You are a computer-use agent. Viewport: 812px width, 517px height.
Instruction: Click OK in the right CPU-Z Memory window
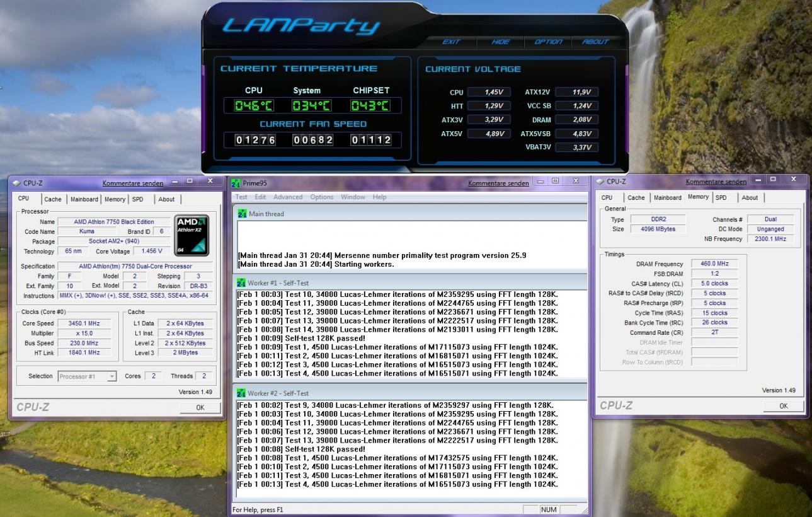click(784, 405)
